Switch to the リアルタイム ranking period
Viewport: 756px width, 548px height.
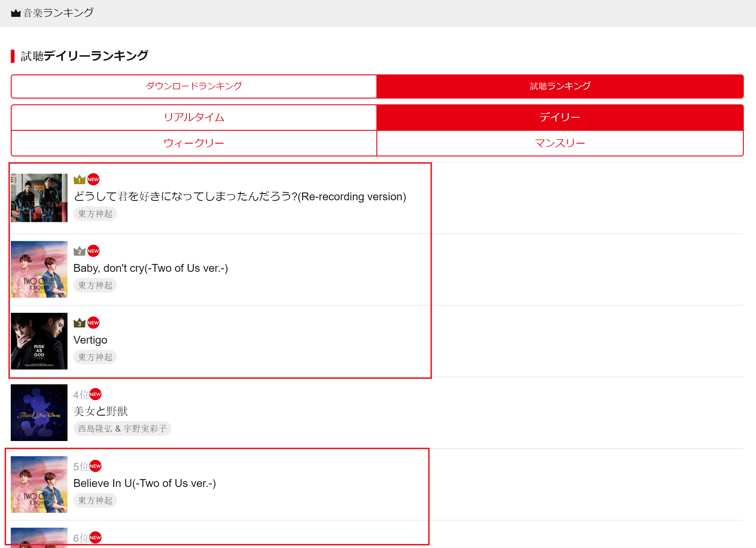[194, 118]
